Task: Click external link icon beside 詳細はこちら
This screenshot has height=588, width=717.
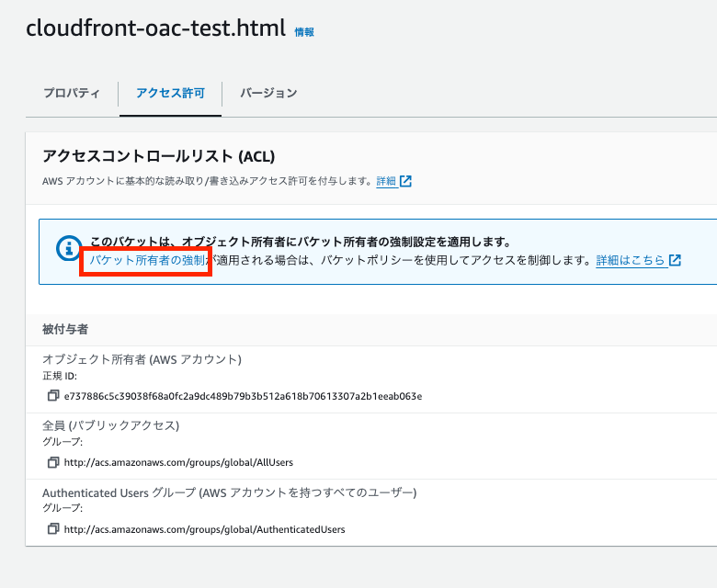Action: 675,260
